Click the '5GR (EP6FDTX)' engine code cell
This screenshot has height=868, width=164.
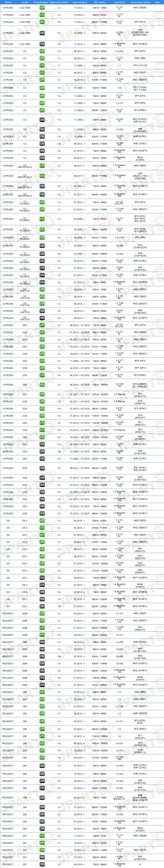click(x=140, y=751)
